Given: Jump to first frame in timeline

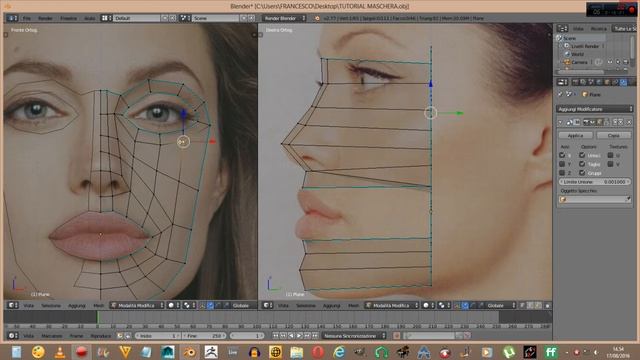Looking at the screenshot, I should click(x=276, y=336).
